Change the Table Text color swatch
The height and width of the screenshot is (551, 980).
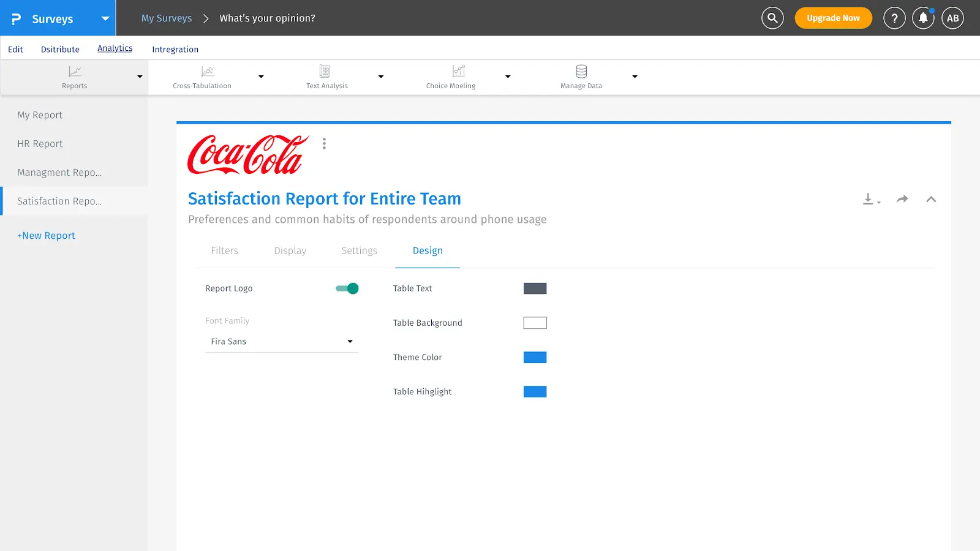coord(535,288)
